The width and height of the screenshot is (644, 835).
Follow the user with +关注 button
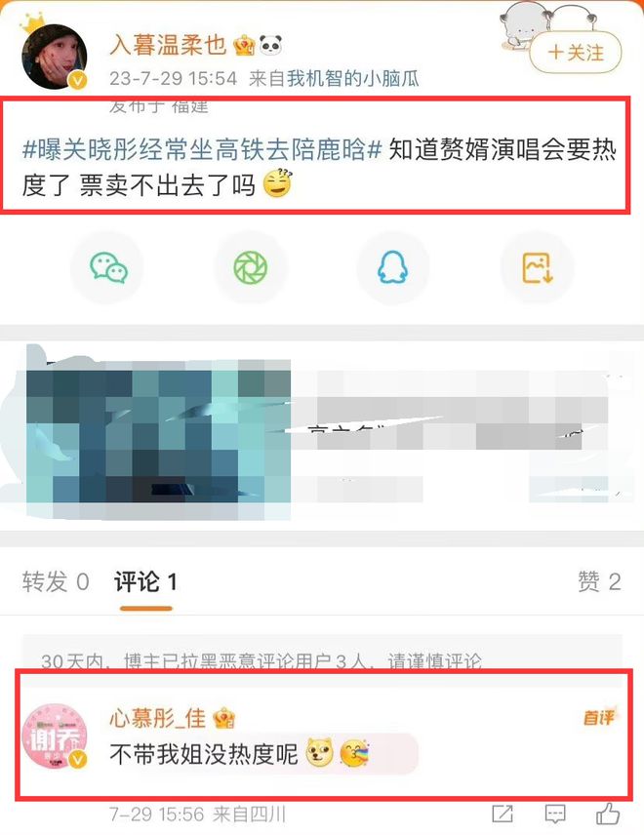pos(576,53)
